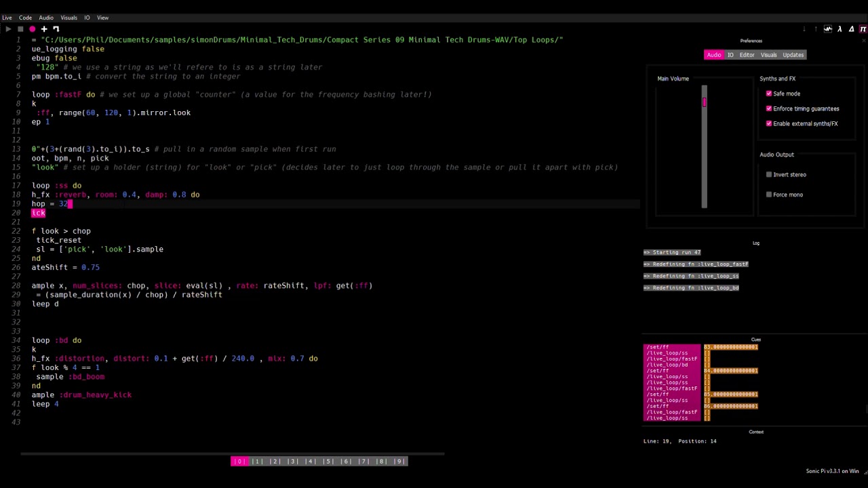Toggle the Scope waveform icon
The width and height of the screenshot is (868, 488).
(828, 29)
